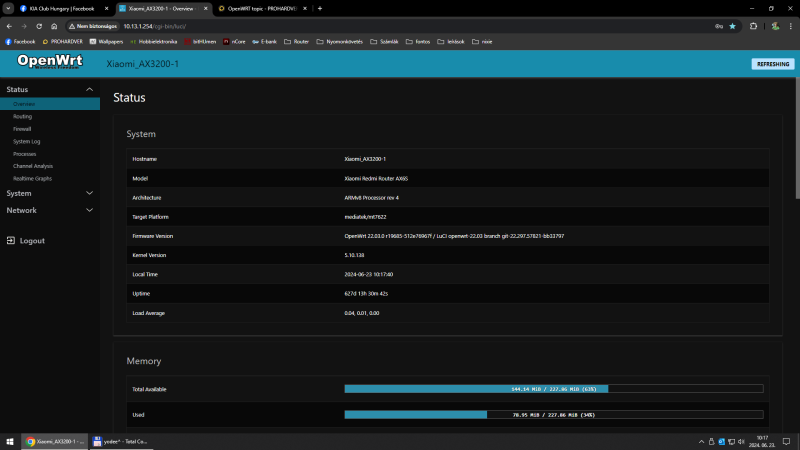The width and height of the screenshot is (800, 450).
Task: Click the browser back arrow
Action: point(9,26)
